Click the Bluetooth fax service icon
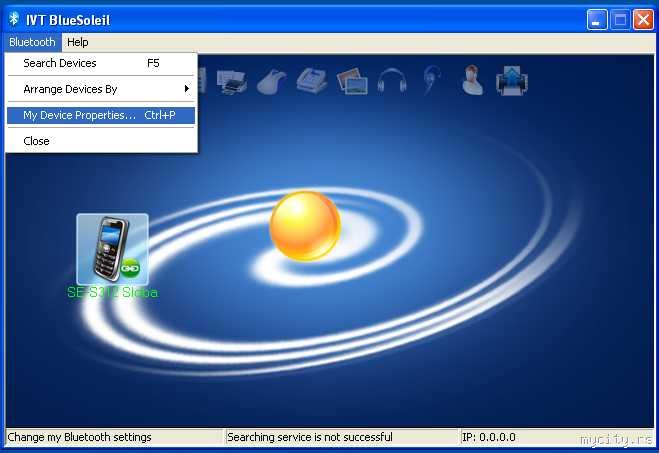The height and width of the screenshot is (453, 659). click(312, 80)
